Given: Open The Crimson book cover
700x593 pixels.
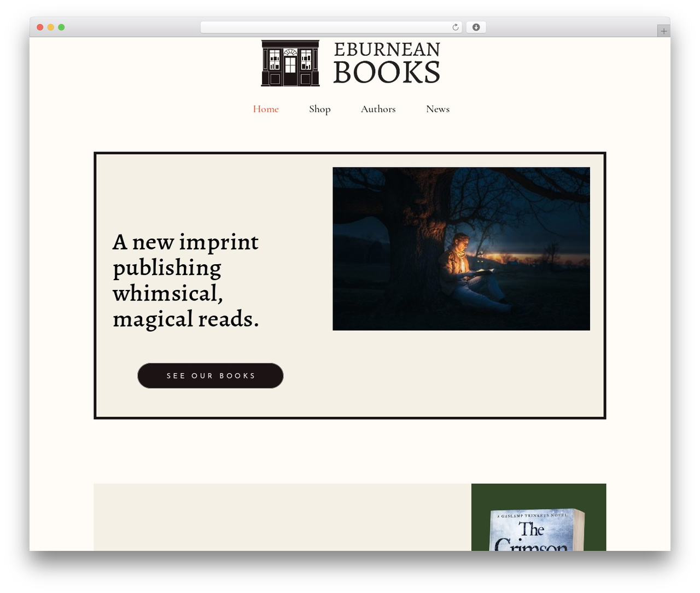Looking at the screenshot, I should [537, 530].
